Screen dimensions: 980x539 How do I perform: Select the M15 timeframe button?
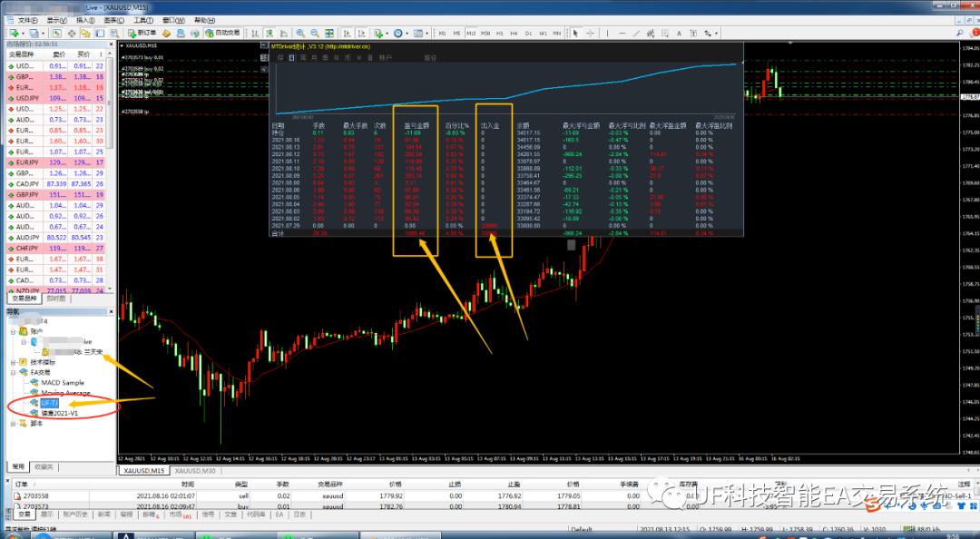tap(471, 33)
